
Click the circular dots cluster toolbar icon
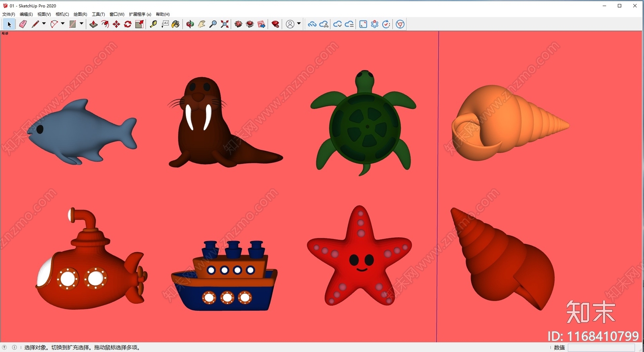pos(375,24)
